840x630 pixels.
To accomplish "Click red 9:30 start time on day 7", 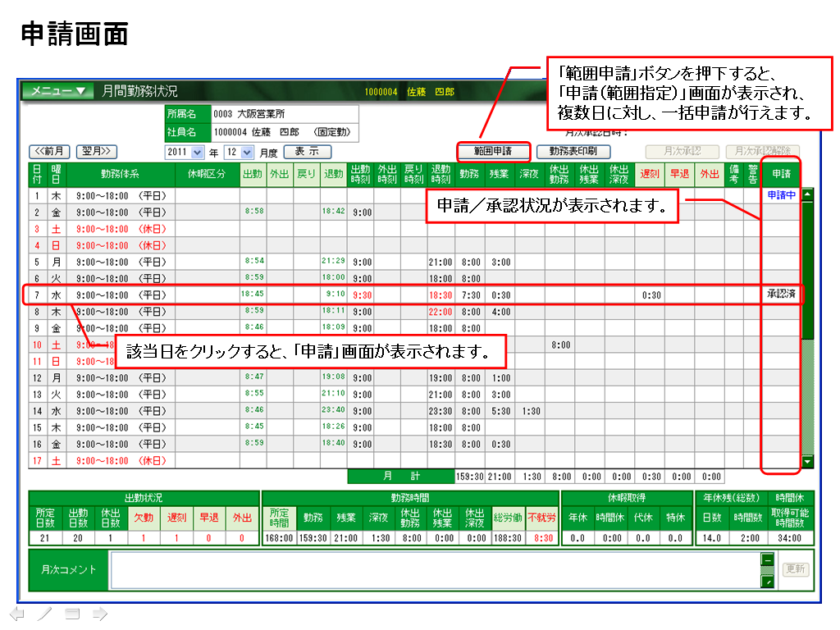I will click(x=362, y=295).
